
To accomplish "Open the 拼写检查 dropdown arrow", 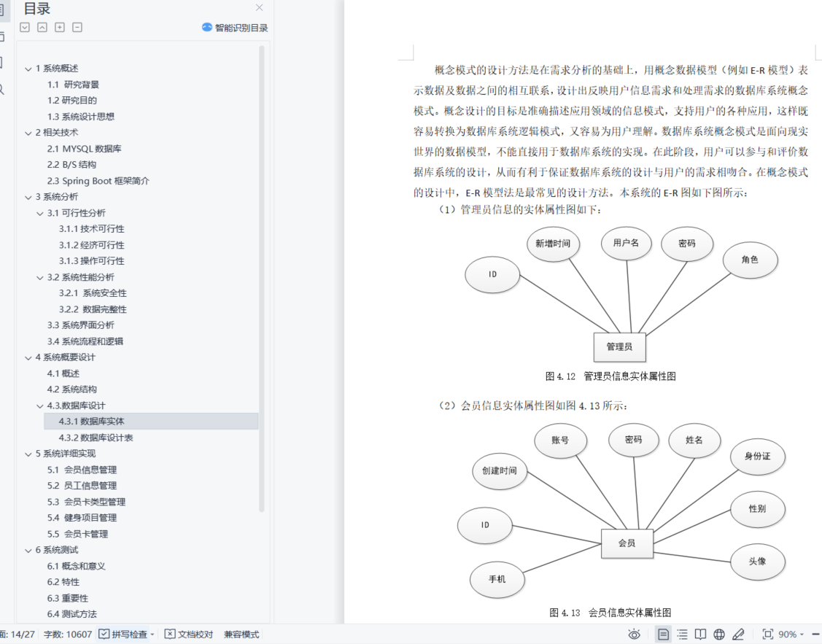I will (152, 635).
